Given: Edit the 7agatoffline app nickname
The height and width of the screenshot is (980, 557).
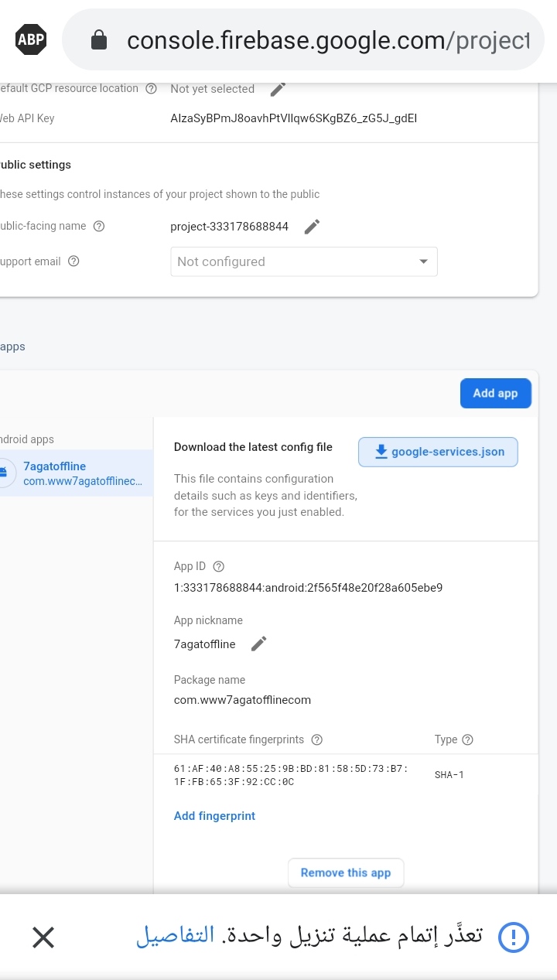Looking at the screenshot, I should (x=259, y=644).
